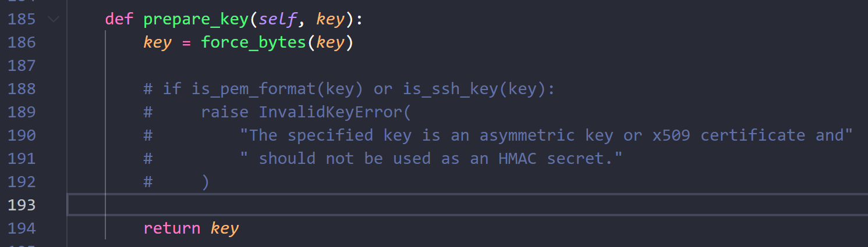This screenshot has width=868, height=247.
Task: Click the x509 certificate text
Action: click(730, 135)
